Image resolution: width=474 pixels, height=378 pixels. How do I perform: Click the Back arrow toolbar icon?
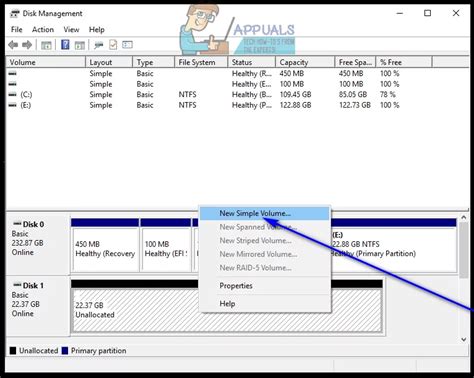click(x=13, y=45)
